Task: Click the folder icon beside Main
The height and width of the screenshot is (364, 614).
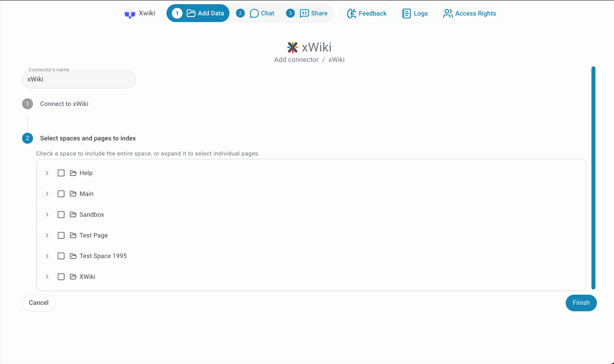Action: pos(73,194)
